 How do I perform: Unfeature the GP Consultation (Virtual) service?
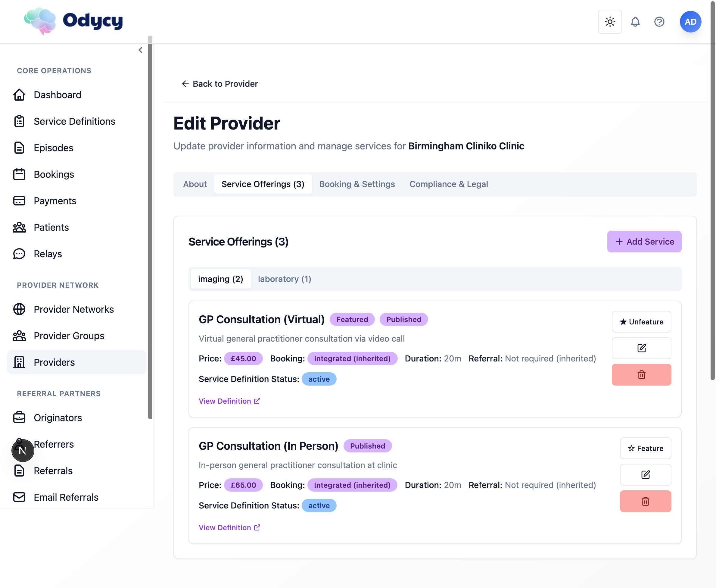click(x=641, y=322)
